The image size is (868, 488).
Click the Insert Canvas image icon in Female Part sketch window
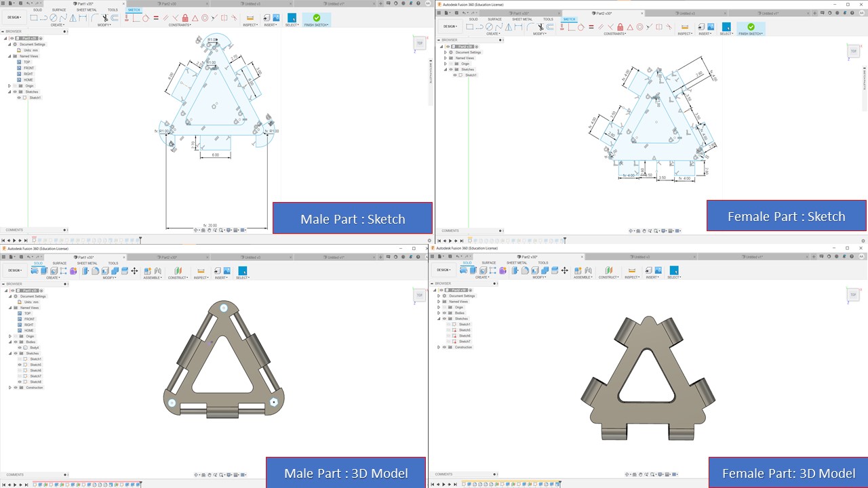tap(711, 26)
